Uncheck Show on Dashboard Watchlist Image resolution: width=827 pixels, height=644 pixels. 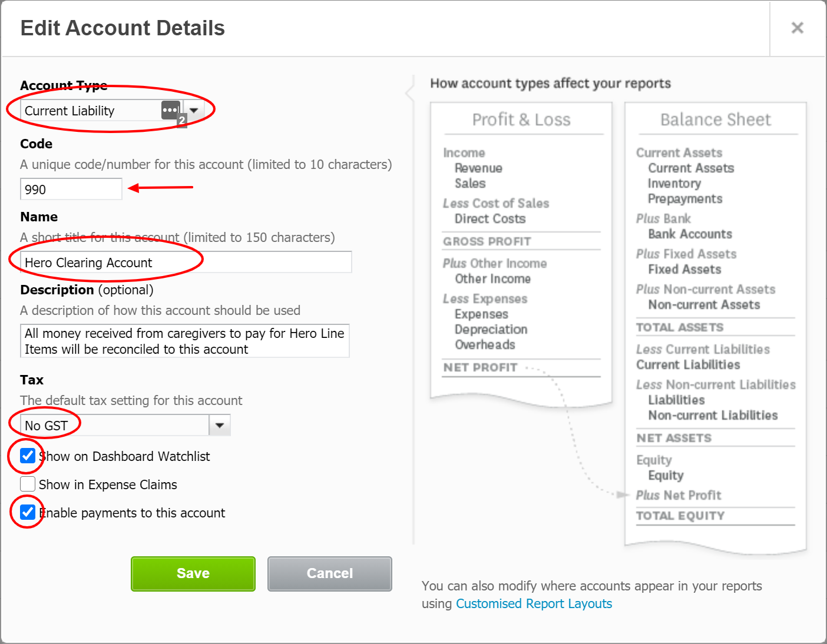(28, 456)
